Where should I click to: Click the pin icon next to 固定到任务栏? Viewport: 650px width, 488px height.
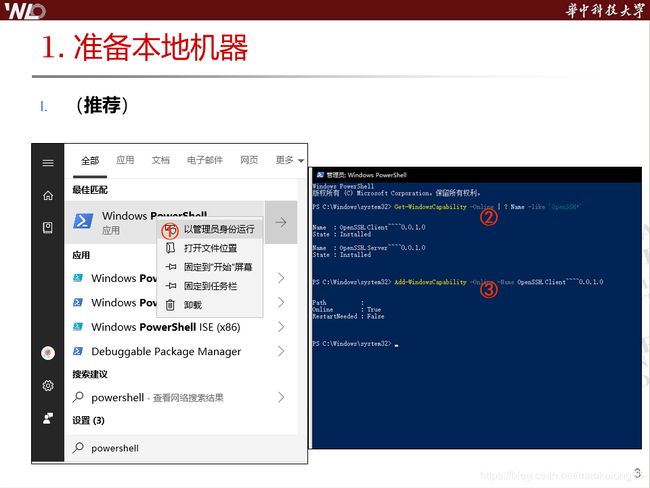coord(171,286)
